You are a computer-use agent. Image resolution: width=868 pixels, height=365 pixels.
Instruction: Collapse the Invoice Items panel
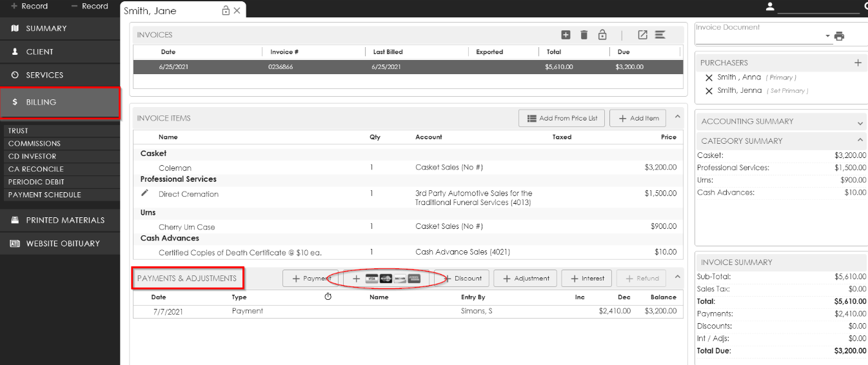(677, 117)
